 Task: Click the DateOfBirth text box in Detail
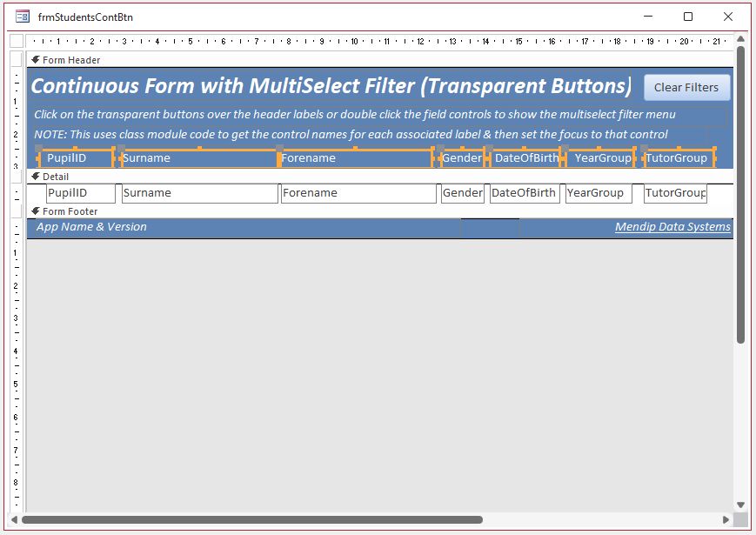tap(525, 193)
